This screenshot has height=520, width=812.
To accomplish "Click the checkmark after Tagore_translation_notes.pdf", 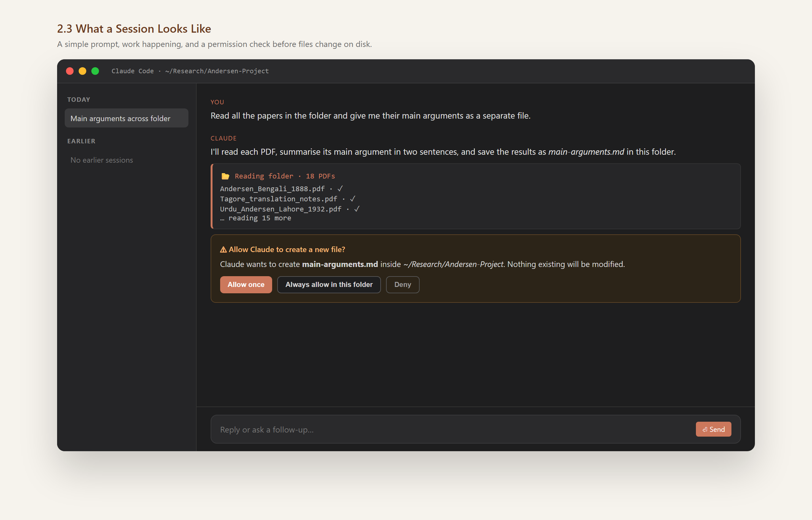I will pos(352,199).
